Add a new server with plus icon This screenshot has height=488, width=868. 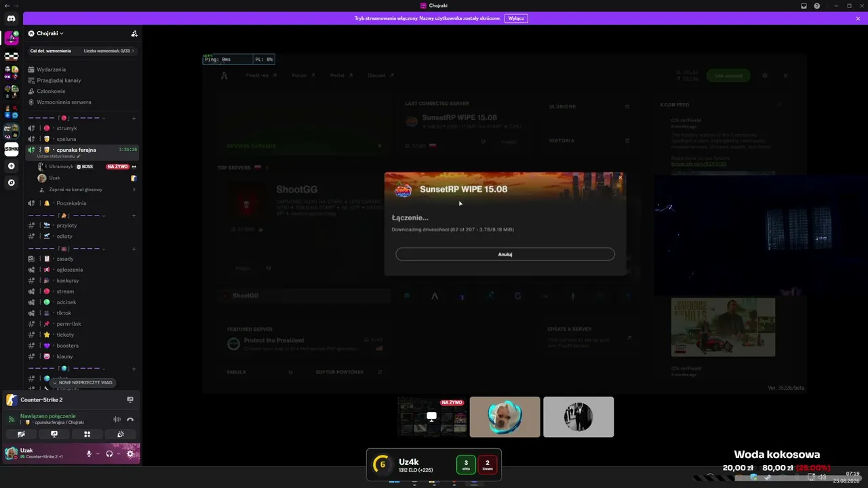click(11, 166)
